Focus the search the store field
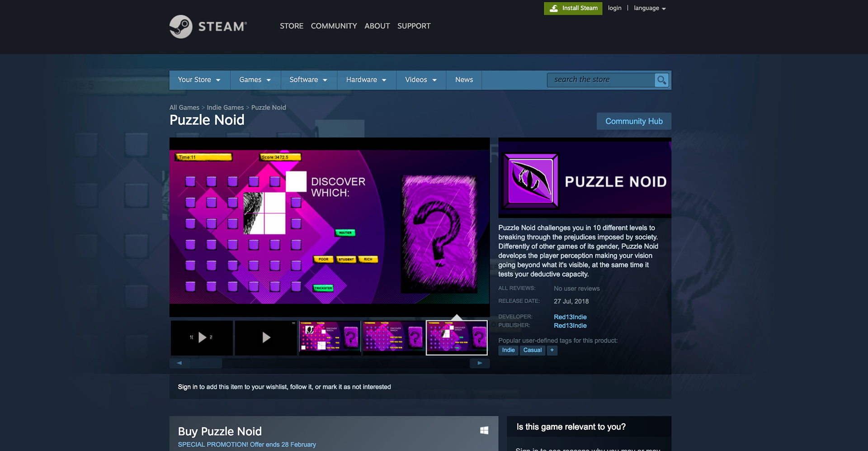 pyautogui.click(x=601, y=80)
